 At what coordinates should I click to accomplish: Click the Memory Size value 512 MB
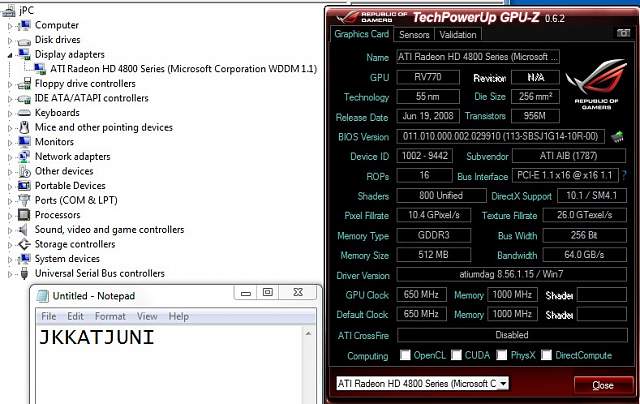433,255
